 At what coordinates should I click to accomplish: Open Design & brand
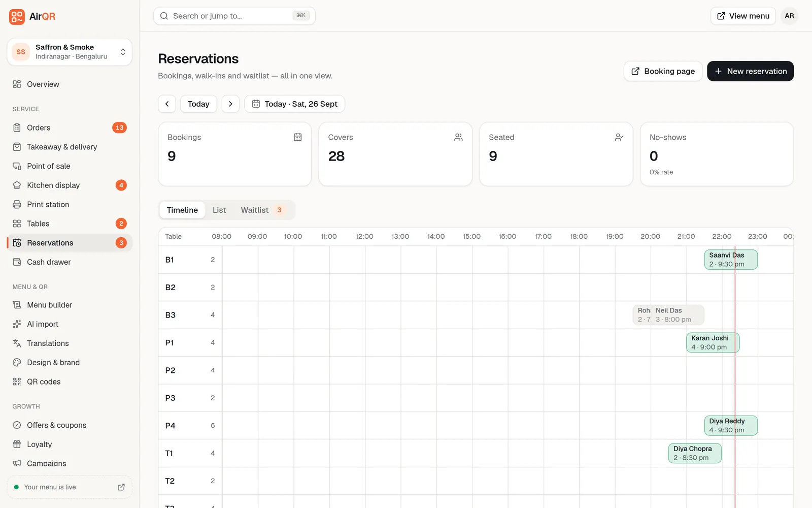click(70, 363)
